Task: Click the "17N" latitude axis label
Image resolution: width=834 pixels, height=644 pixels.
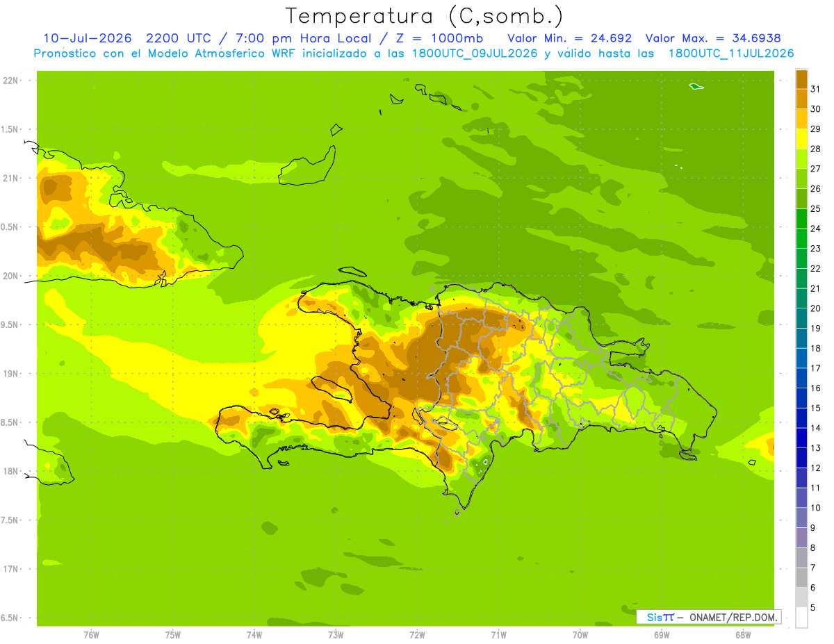Action: tap(10, 569)
